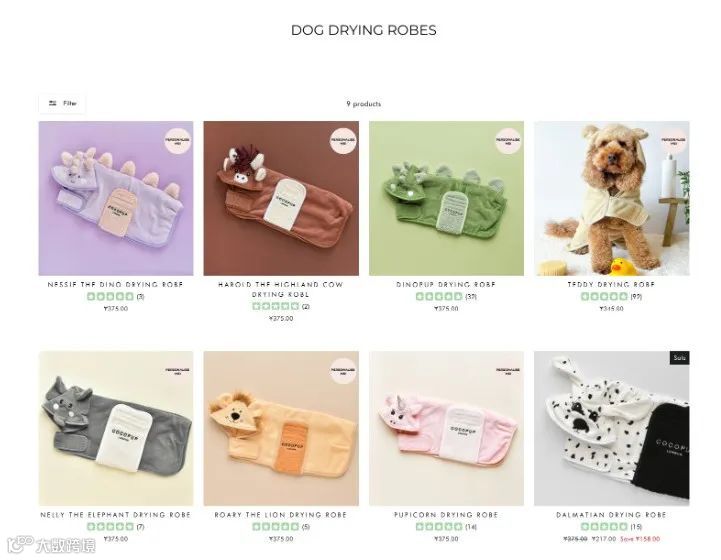Open Nessie the Dino Drying Robe image
This screenshot has width=721, height=560.
[x=116, y=198]
